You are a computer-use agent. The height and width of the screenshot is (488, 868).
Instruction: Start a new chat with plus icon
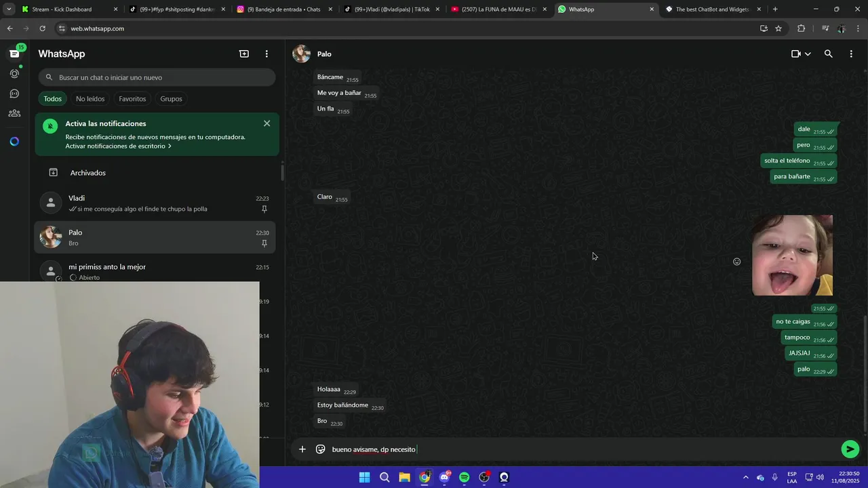[x=244, y=54]
